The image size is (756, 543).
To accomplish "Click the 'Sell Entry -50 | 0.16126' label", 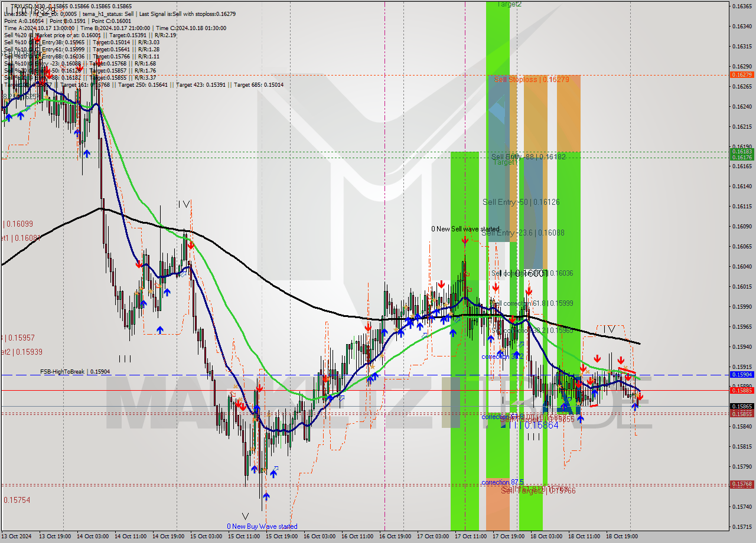I will coord(521,202).
